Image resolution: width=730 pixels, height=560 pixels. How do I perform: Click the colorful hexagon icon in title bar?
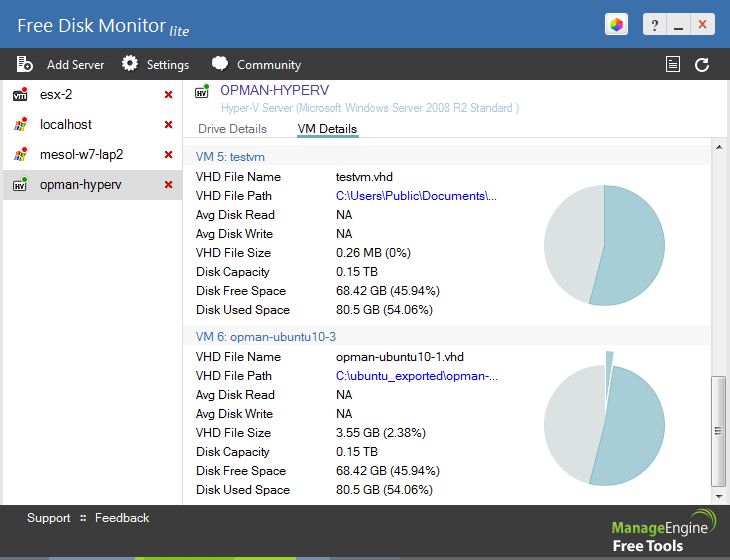tap(616, 24)
